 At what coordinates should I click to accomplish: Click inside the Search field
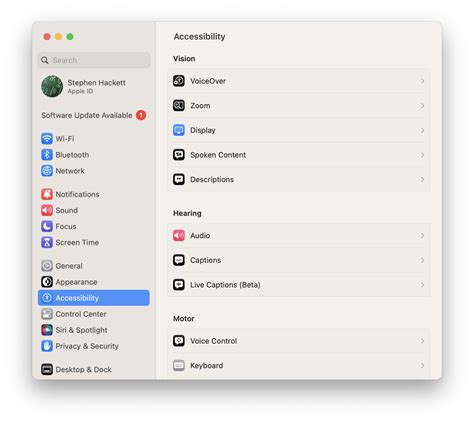[x=94, y=60]
